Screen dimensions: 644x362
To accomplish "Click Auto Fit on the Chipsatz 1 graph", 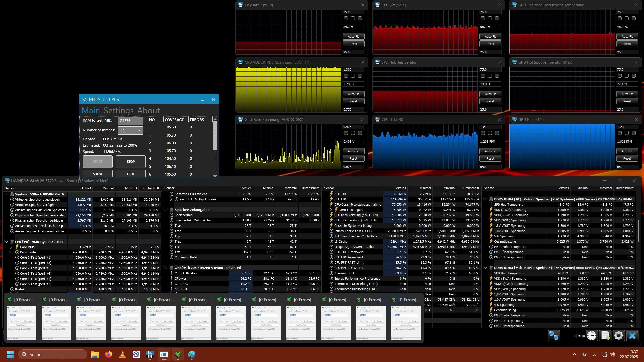I will pyautogui.click(x=353, y=36).
